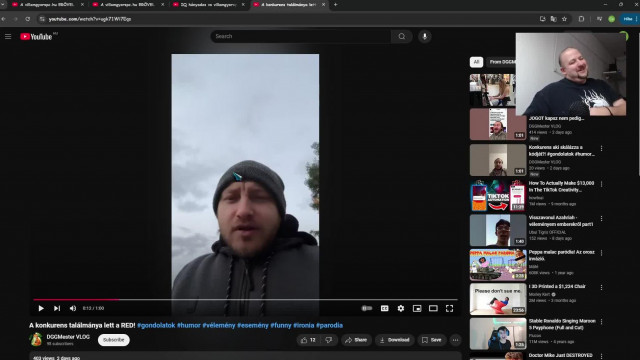The image size is (640, 360).
Task: Switch to the second browser tab
Action: click(x=128, y=4)
